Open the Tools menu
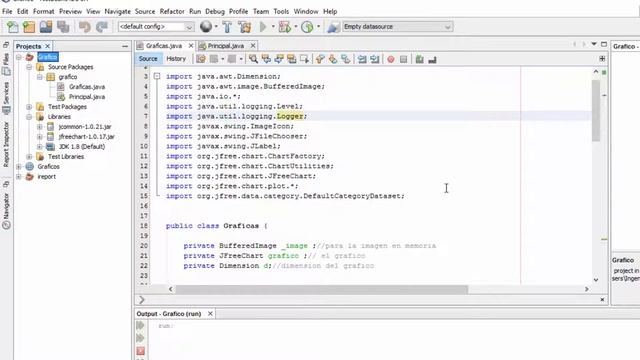 281,11
